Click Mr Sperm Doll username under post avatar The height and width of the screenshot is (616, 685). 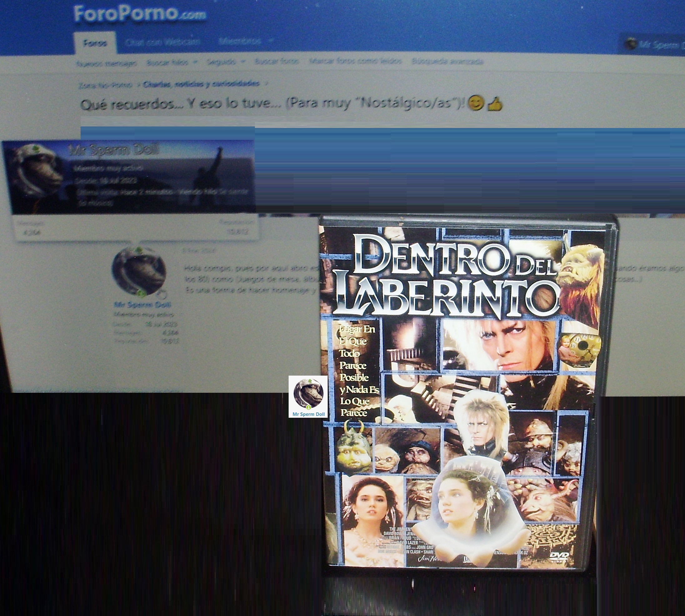[142, 305]
